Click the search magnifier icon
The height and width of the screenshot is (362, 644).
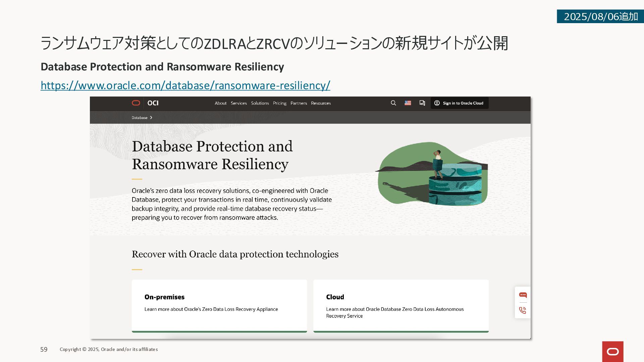click(x=393, y=103)
